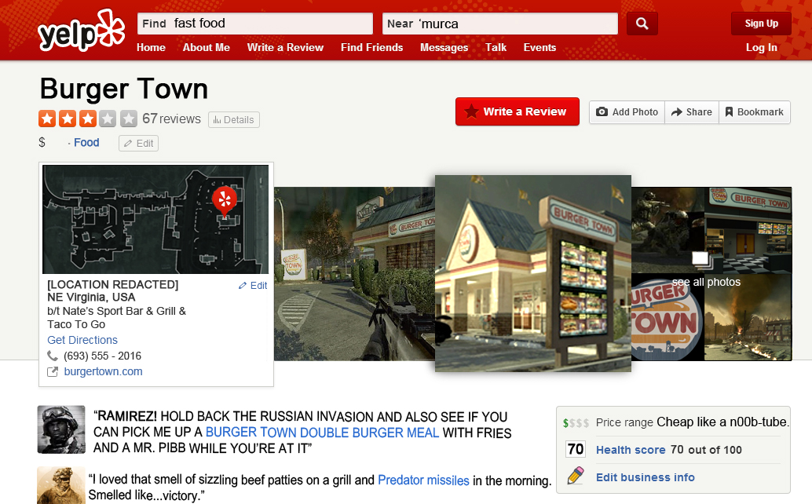Open About Me in the navigation
The image size is (812, 504).
click(206, 48)
